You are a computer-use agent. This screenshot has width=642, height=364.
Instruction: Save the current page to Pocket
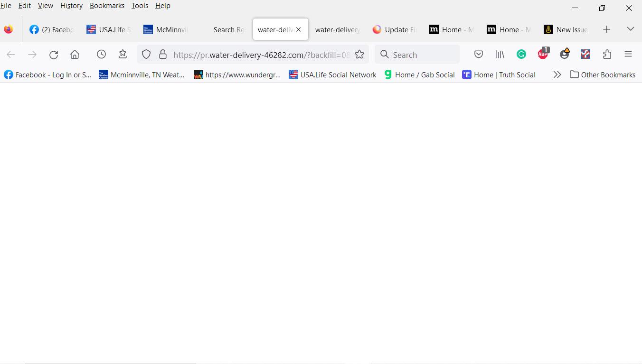(478, 54)
